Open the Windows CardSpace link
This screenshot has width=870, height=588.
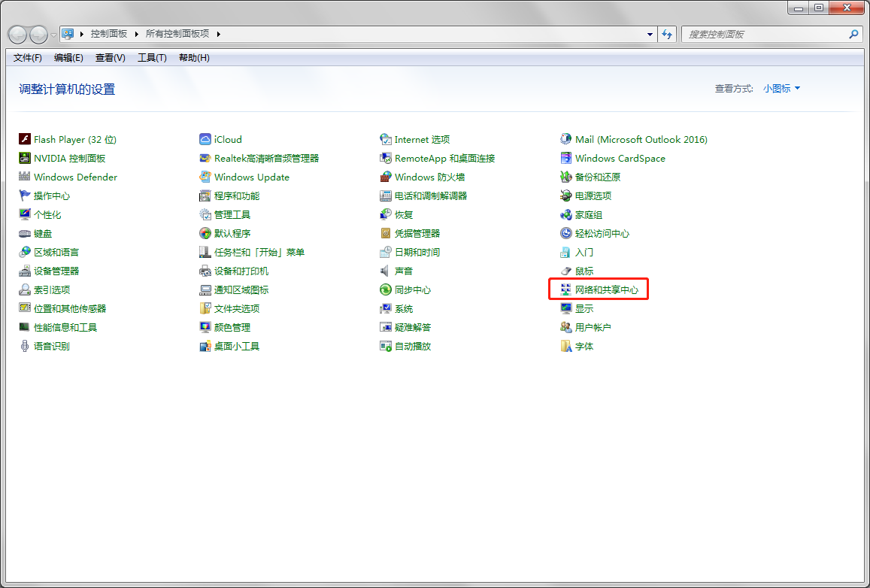click(x=620, y=158)
